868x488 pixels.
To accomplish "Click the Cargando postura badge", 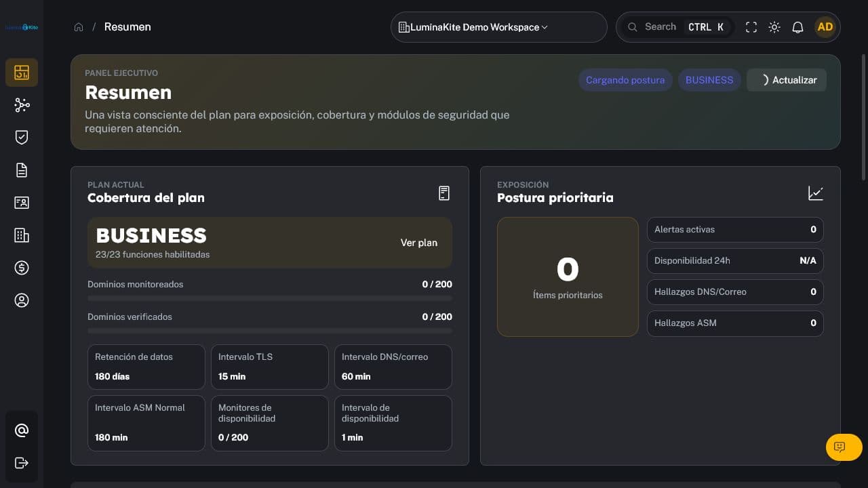I will tap(625, 80).
